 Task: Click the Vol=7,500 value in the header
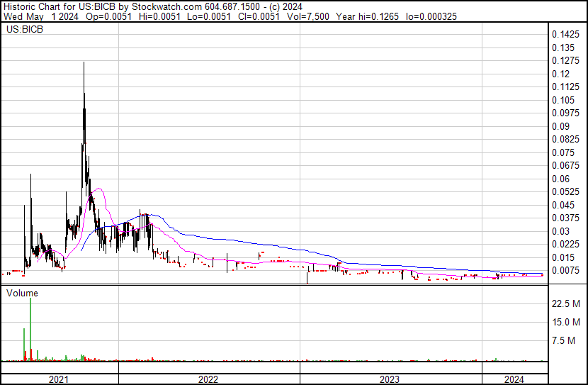click(308, 17)
